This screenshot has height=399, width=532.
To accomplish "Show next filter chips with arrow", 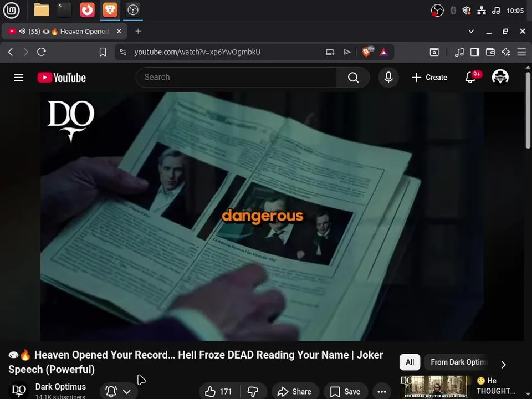I will click(x=504, y=365).
